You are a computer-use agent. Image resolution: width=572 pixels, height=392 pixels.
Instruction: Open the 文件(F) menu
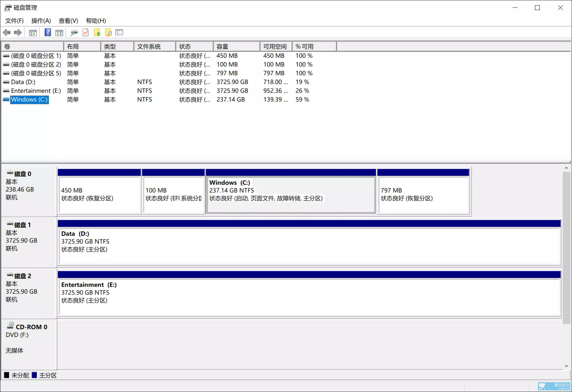[14, 21]
